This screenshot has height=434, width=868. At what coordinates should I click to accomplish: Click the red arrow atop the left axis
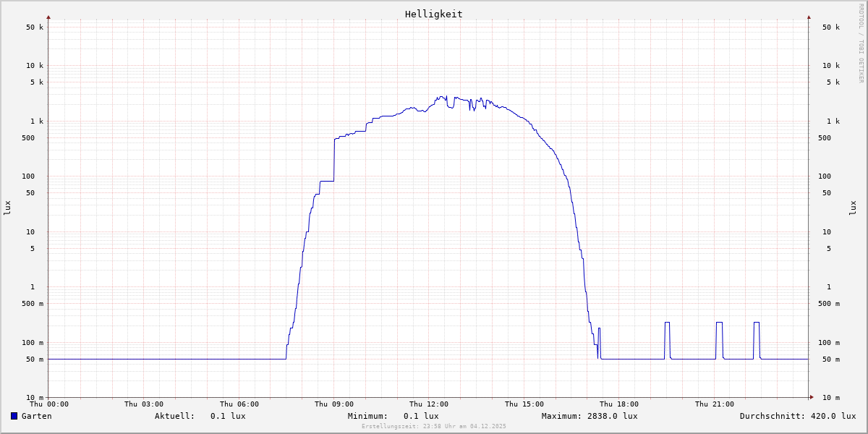coord(48,17)
